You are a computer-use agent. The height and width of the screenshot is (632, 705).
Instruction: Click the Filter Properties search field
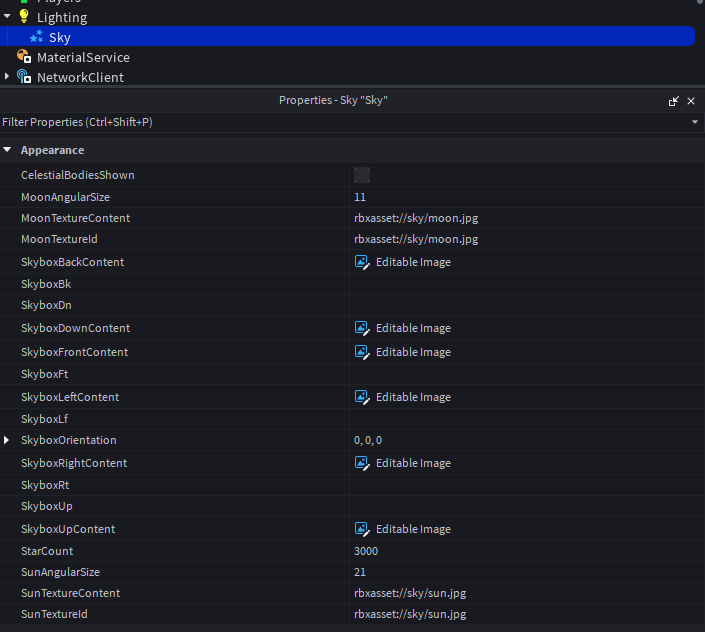344,122
